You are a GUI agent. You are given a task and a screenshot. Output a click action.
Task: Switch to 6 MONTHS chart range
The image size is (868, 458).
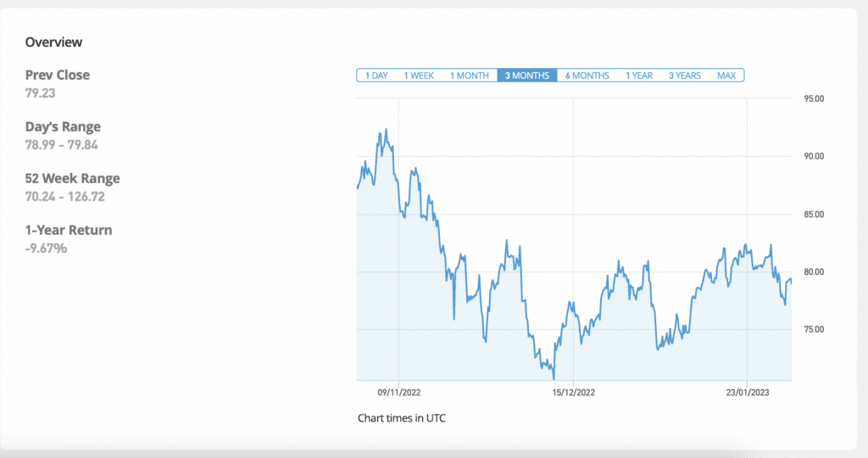click(587, 75)
